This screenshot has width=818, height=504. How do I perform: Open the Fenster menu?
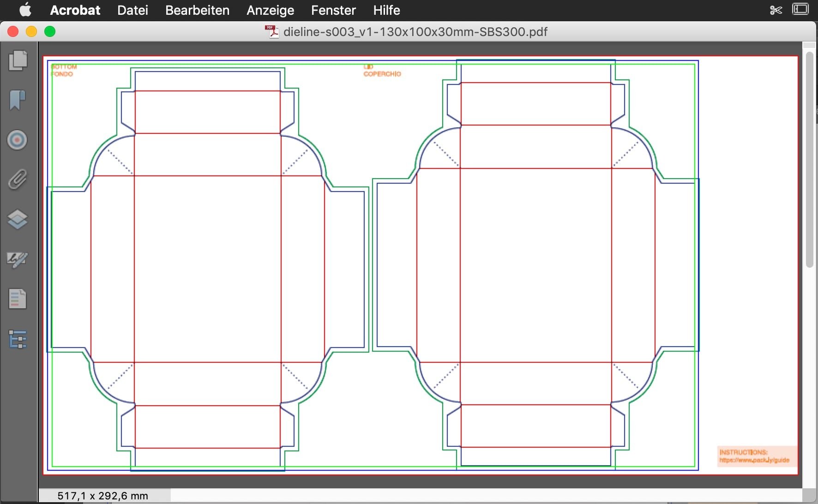(x=333, y=10)
